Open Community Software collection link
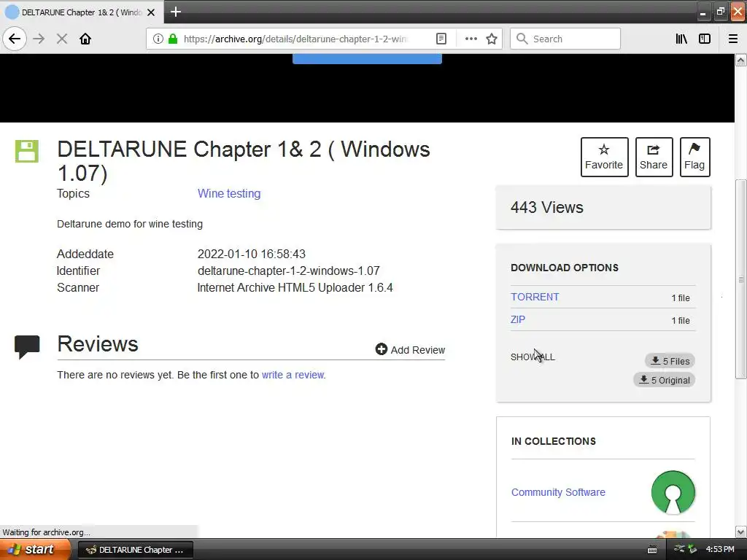 [x=558, y=492]
